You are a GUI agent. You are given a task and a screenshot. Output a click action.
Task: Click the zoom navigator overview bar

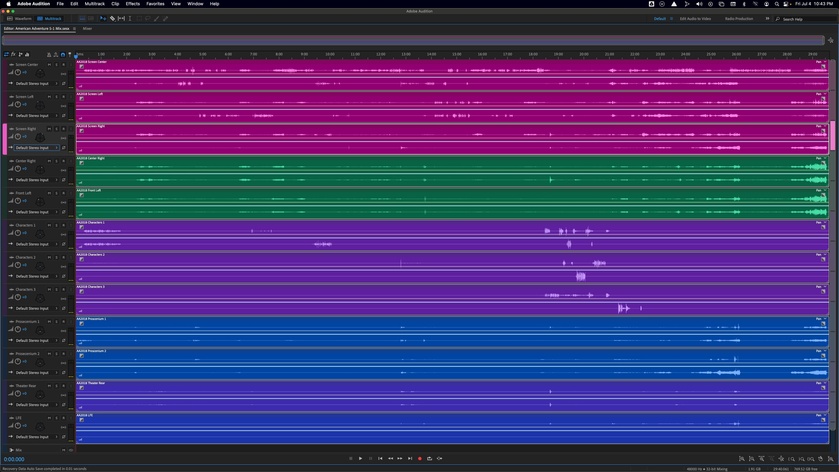pyautogui.click(x=413, y=40)
